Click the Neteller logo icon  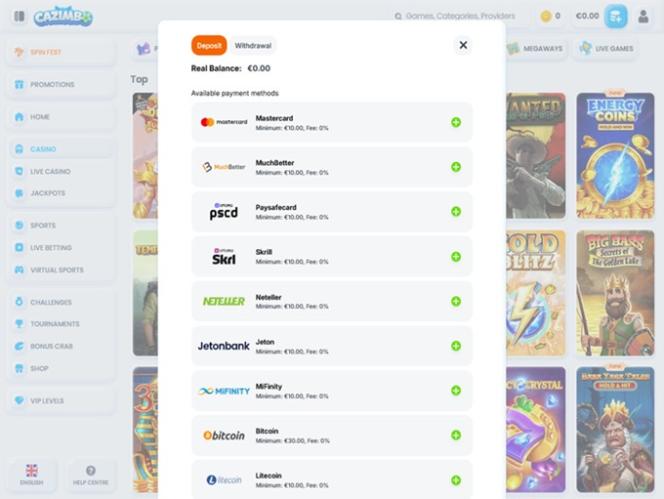click(x=223, y=301)
